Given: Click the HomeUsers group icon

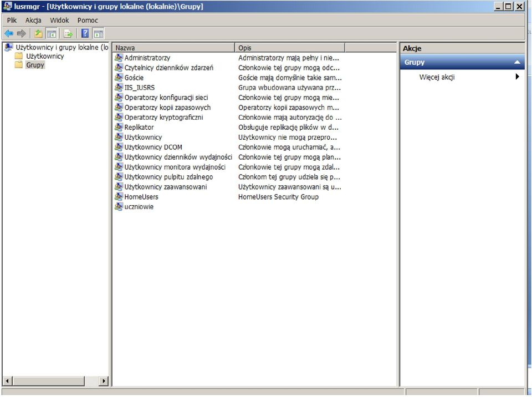Looking at the screenshot, I should tap(119, 197).
